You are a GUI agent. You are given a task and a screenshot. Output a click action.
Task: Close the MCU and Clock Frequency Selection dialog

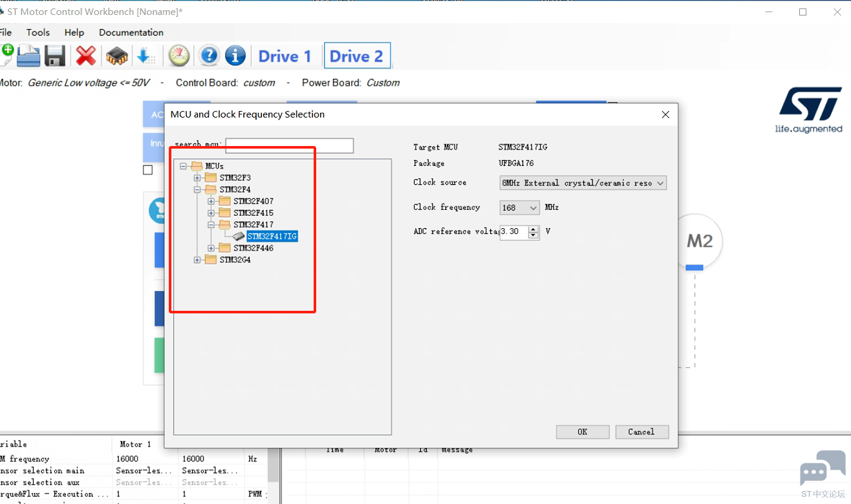(665, 114)
